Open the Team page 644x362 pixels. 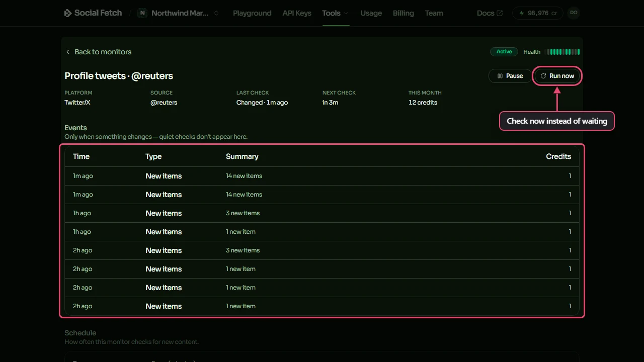(x=434, y=13)
